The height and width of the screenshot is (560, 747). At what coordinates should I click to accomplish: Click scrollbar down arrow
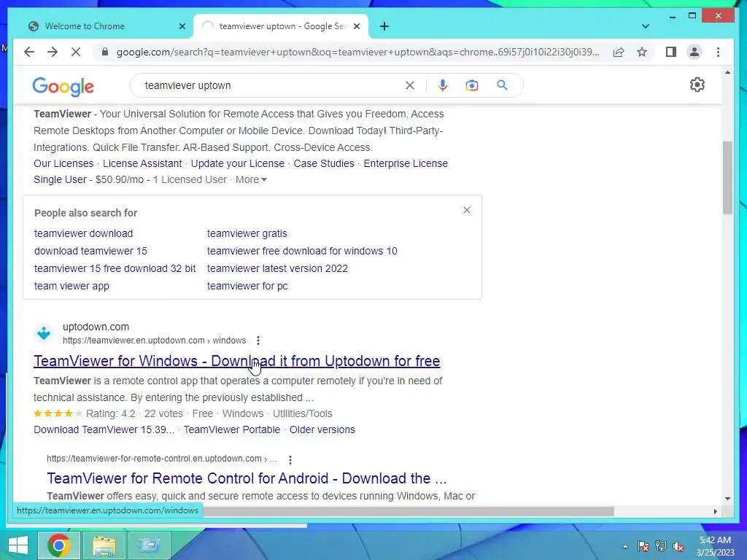727,499
